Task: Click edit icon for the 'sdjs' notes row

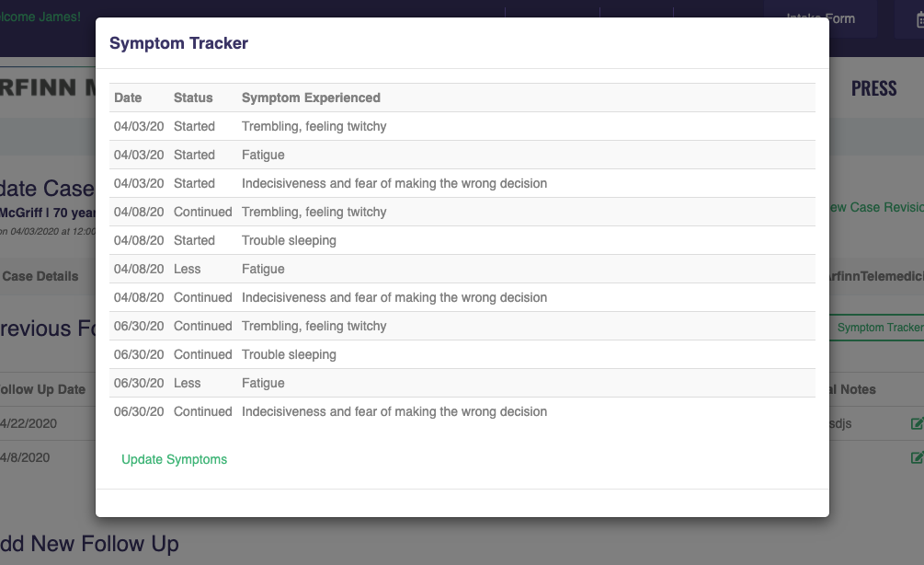Action: pos(917,423)
